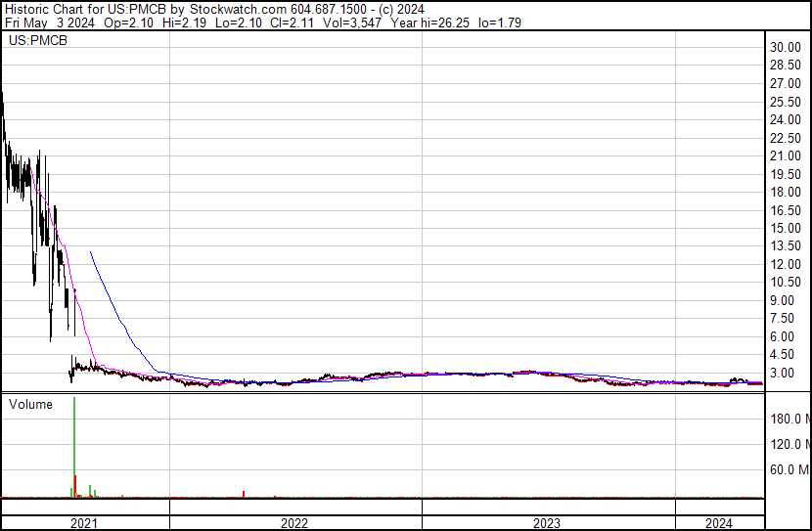Click the Year hi=26.25 value
The height and width of the screenshot is (531, 812).
tap(429, 22)
